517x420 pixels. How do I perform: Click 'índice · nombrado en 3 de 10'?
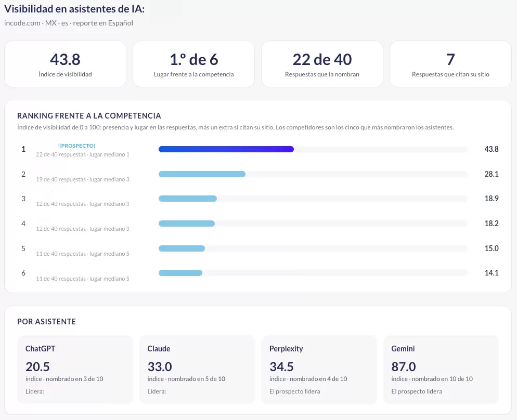coord(64,379)
